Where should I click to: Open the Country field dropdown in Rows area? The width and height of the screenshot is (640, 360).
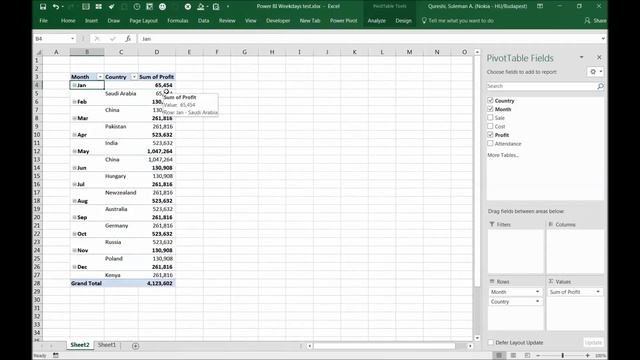[537, 302]
